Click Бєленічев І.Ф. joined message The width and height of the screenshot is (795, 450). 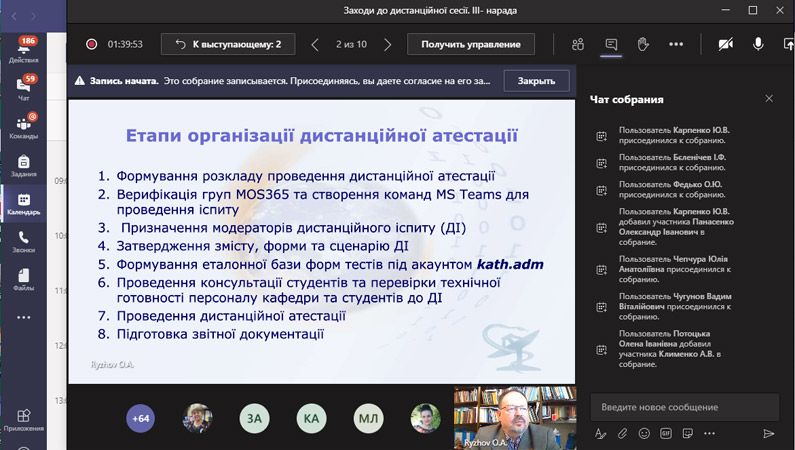tap(672, 162)
